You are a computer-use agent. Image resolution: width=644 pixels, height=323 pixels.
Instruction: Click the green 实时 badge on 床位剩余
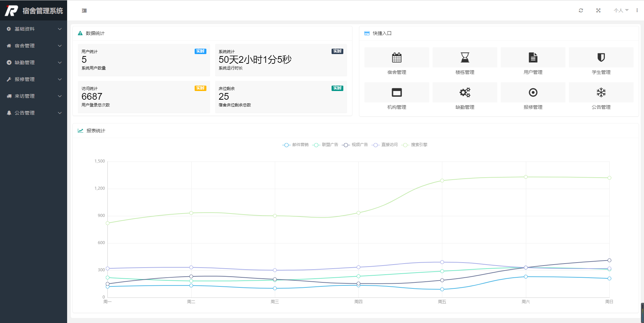point(337,88)
